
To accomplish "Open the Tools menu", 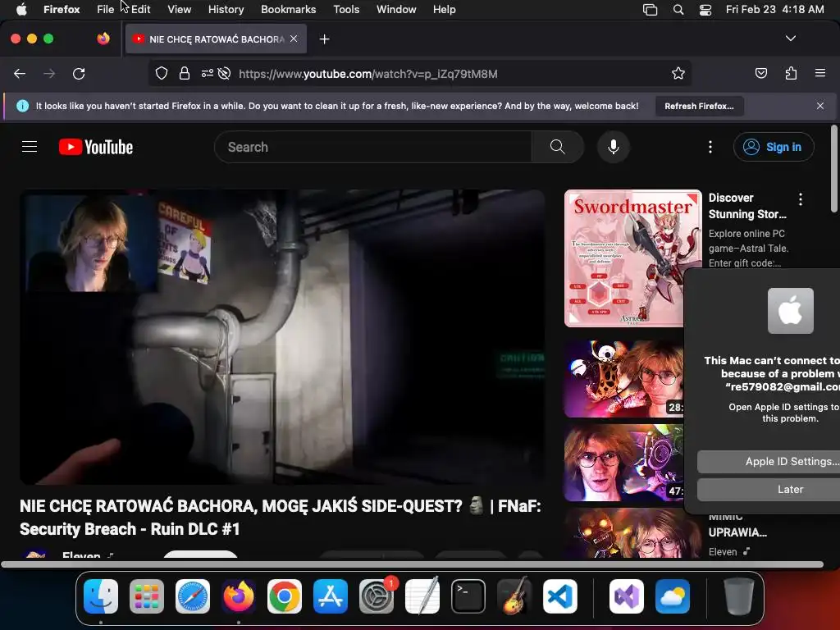I will tap(346, 9).
